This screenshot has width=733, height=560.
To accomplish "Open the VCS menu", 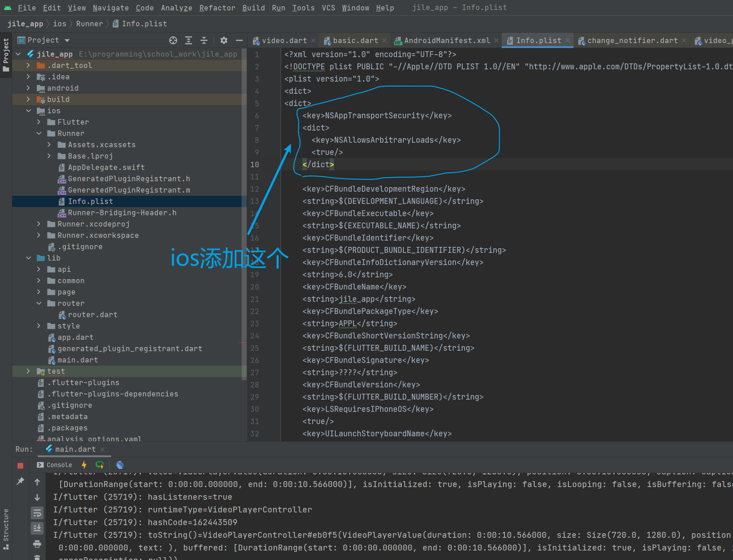I will (328, 8).
